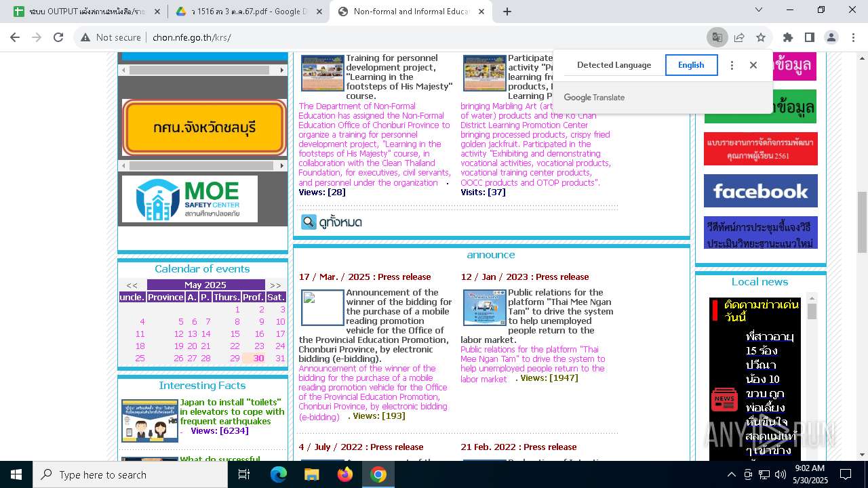
Task: Open the Thai Mee Ngan Tam platform announcement
Action: [537, 316]
